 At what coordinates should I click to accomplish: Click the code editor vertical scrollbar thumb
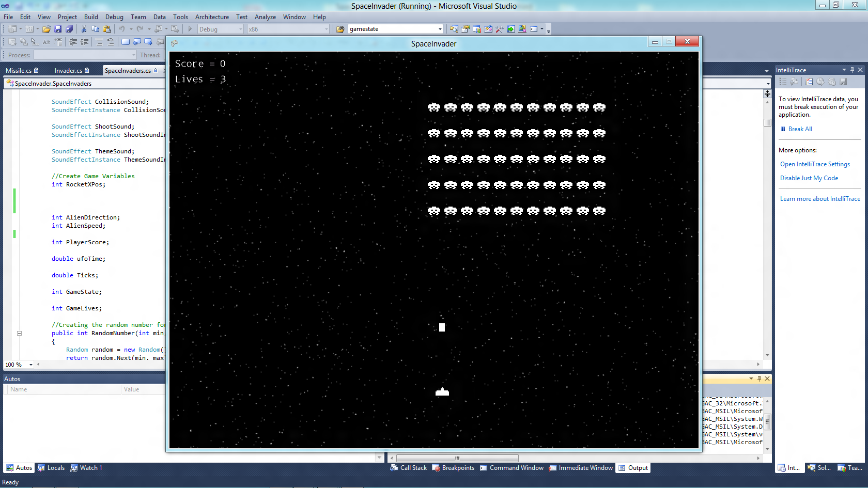click(767, 123)
